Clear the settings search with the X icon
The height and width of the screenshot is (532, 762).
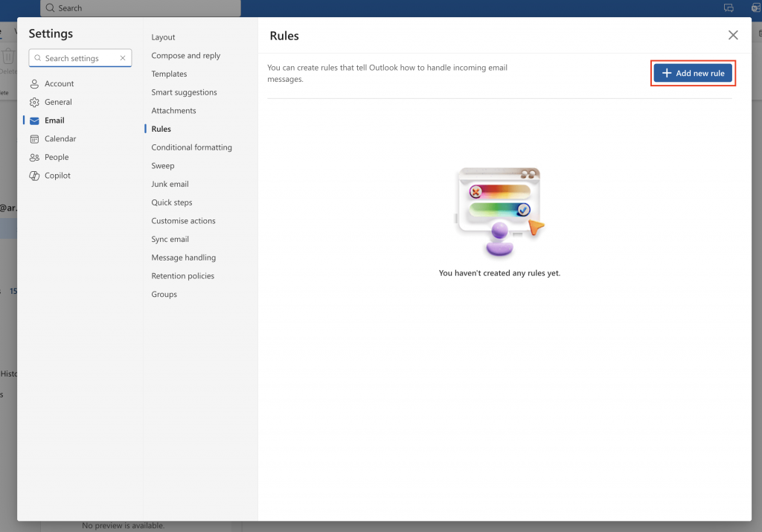(123, 58)
